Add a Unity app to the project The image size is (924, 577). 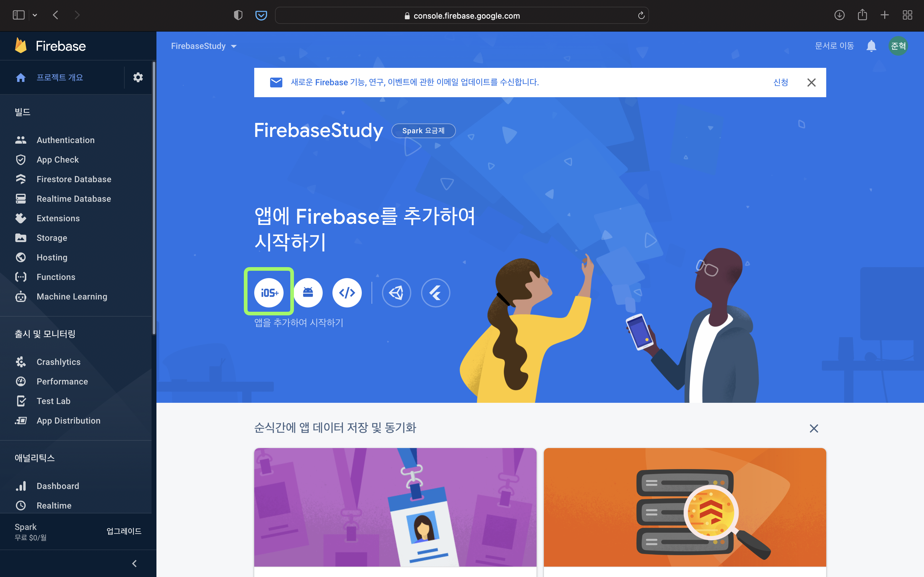click(396, 293)
